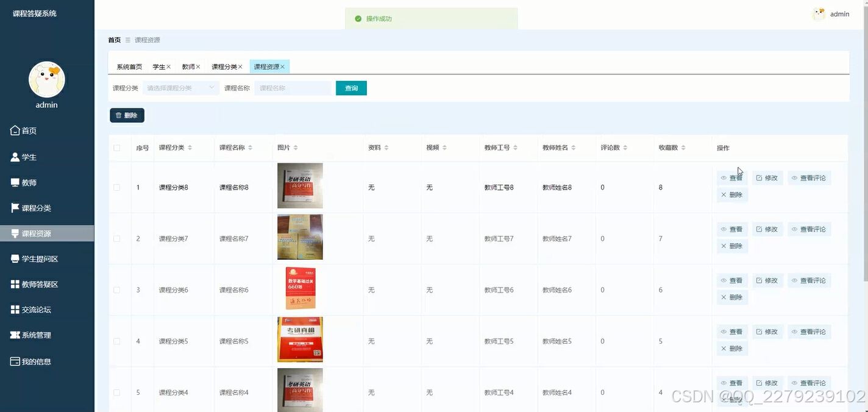Check the select-all checkbox in the table header
Image resolution: width=868 pixels, height=412 pixels.
116,147
